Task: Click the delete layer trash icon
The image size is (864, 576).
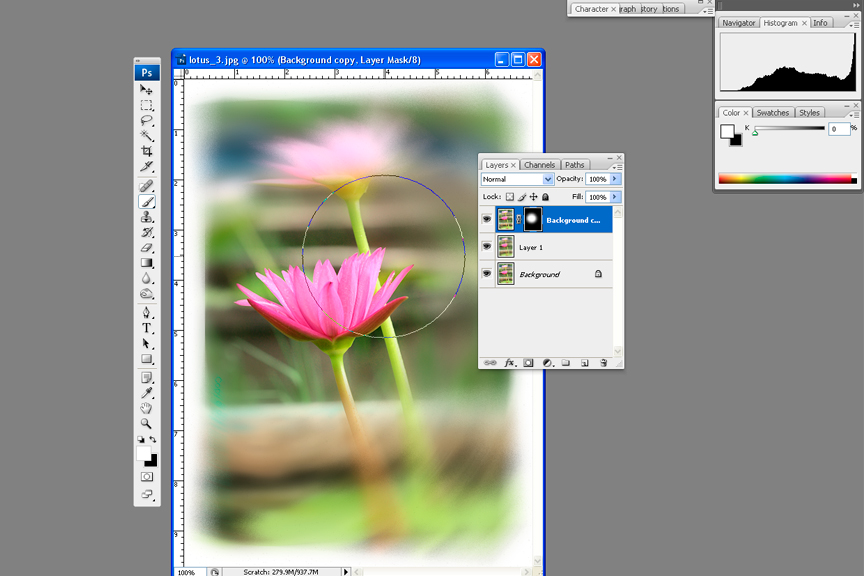Action: pyautogui.click(x=603, y=363)
